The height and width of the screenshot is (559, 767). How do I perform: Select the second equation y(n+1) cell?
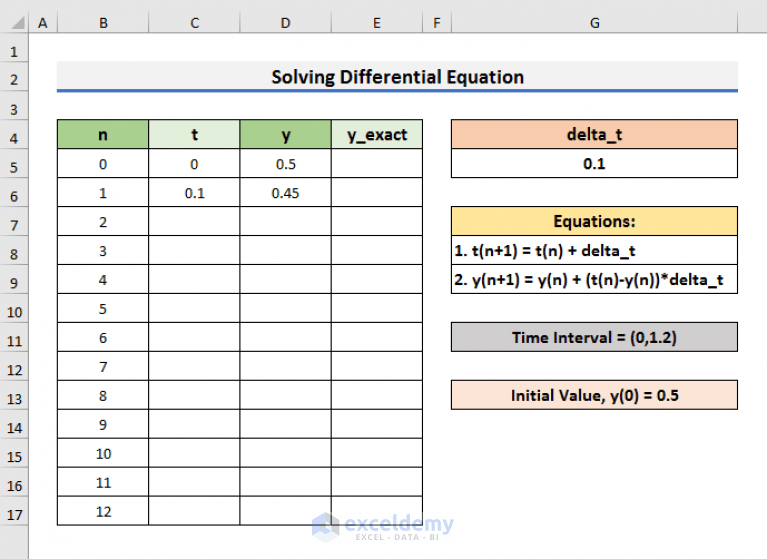coord(594,280)
